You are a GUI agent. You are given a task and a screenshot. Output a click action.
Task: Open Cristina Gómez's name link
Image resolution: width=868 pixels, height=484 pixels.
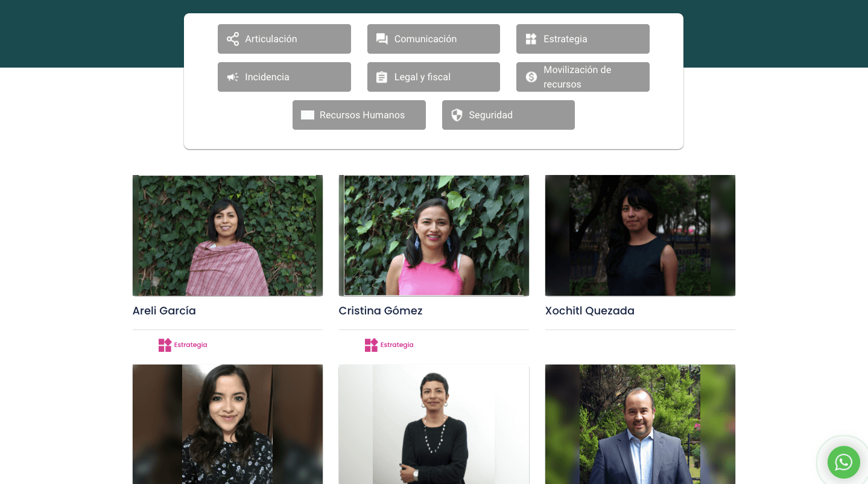[381, 311]
